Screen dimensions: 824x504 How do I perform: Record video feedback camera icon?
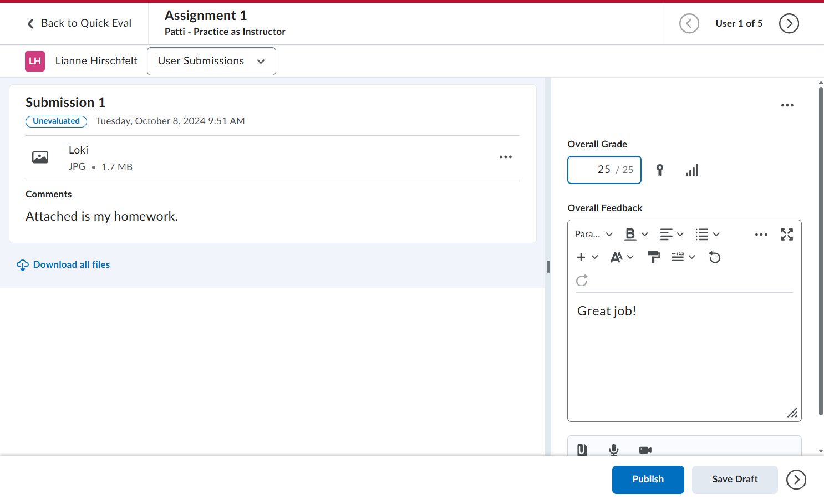coord(645,450)
